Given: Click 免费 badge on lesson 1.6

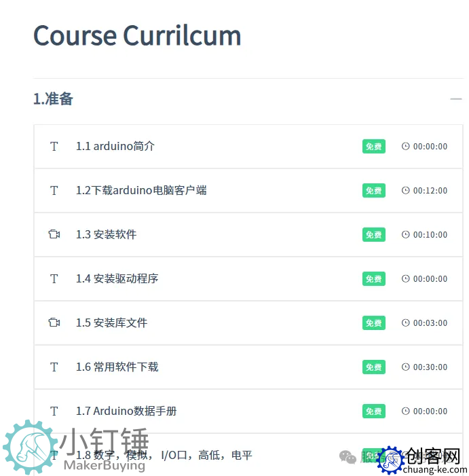Looking at the screenshot, I should pyautogui.click(x=374, y=367).
